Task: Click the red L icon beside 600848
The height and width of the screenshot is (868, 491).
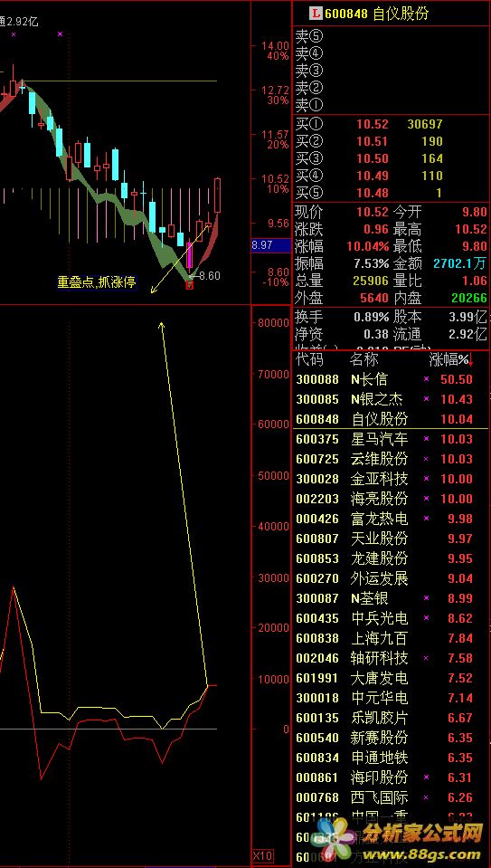Action: pyautogui.click(x=316, y=14)
